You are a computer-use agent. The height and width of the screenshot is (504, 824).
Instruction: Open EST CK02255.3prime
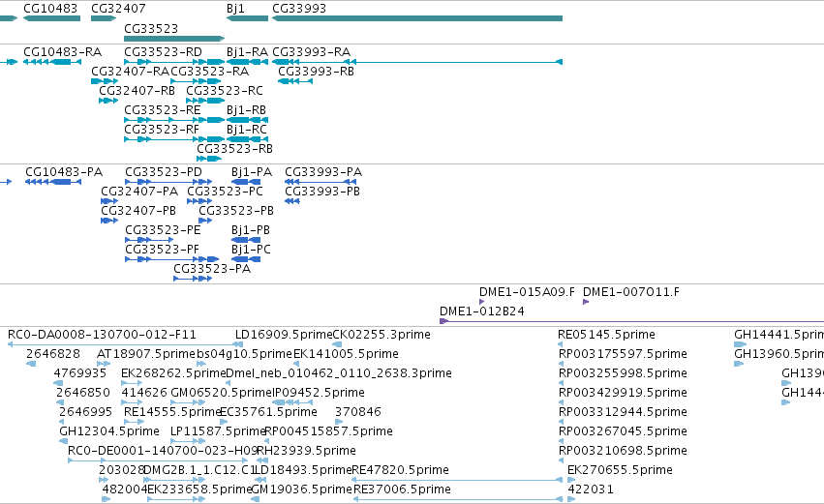[x=382, y=335]
